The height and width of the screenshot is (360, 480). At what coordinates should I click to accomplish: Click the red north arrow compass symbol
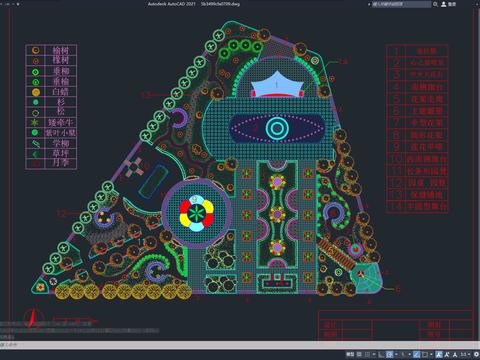click(x=33, y=318)
